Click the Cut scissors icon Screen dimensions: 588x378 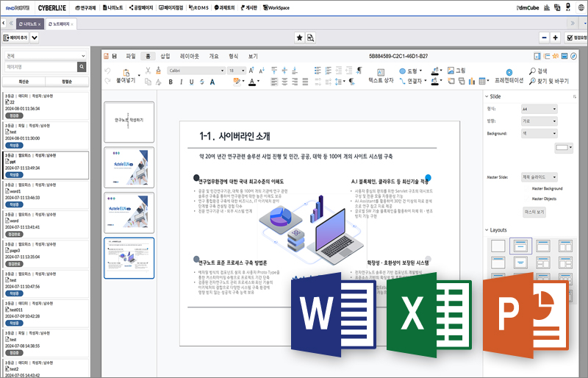[148, 71]
